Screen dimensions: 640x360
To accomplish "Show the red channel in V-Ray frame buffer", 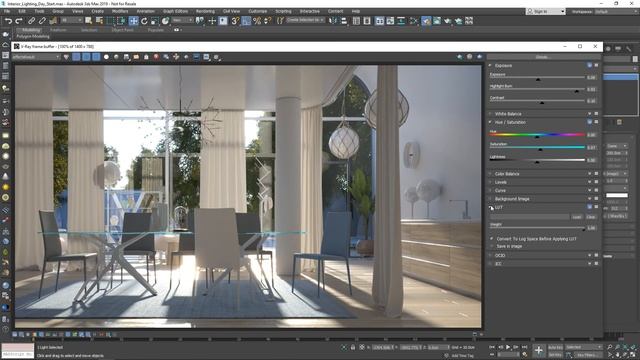I will 76,57.
